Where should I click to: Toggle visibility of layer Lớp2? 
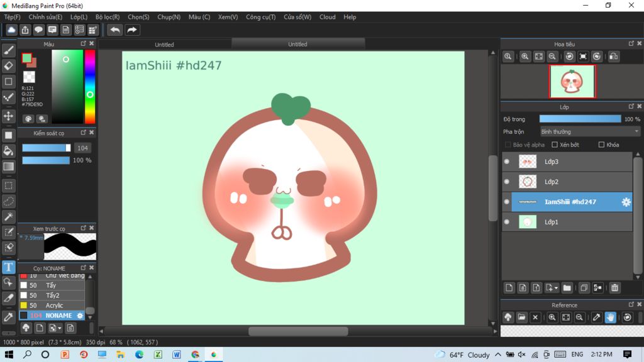(507, 182)
